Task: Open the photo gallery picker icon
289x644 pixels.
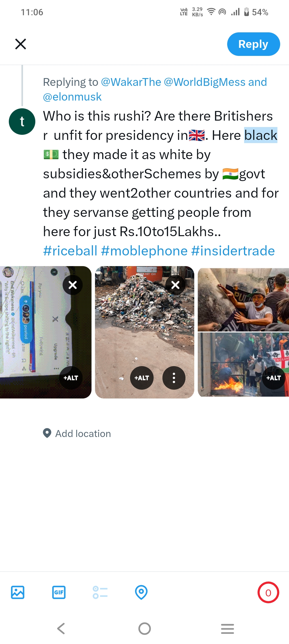Action: pyautogui.click(x=18, y=592)
